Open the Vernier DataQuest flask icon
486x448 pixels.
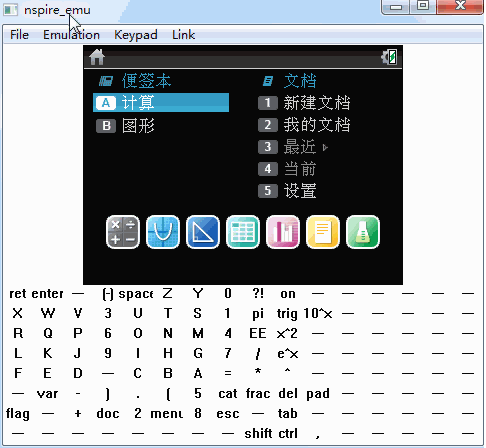[x=363, y=232]
